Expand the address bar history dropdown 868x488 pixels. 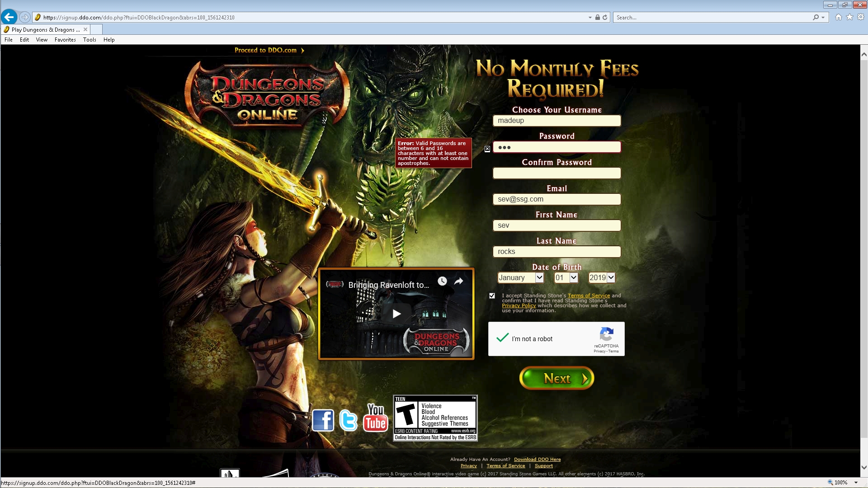(590, 17)
